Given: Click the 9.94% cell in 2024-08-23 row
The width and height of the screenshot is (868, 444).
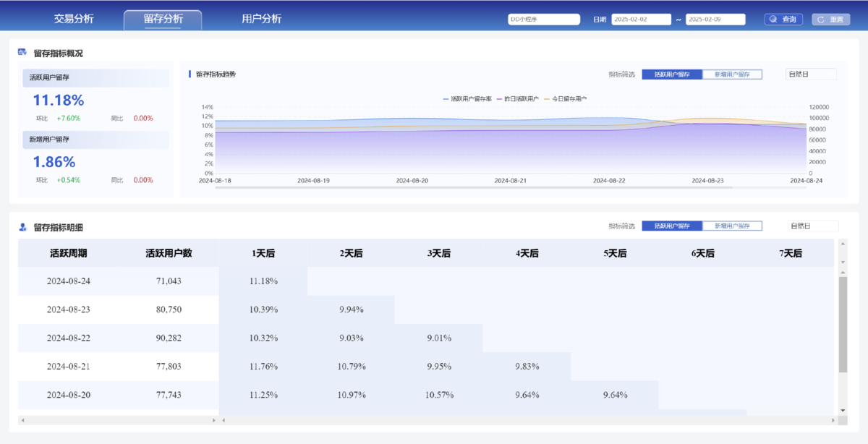Looking at the screenshot, I should click(x=351, y=309).
